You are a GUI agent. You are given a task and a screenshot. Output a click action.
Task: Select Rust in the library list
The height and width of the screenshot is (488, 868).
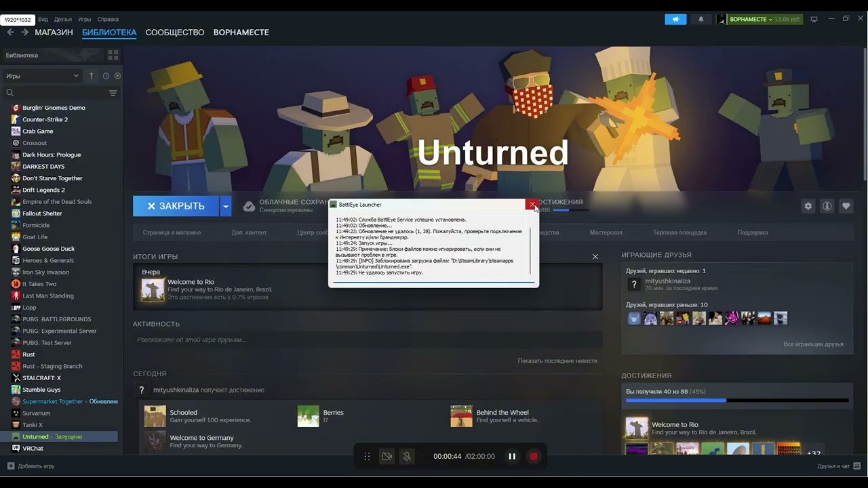[x=28, y=354]
